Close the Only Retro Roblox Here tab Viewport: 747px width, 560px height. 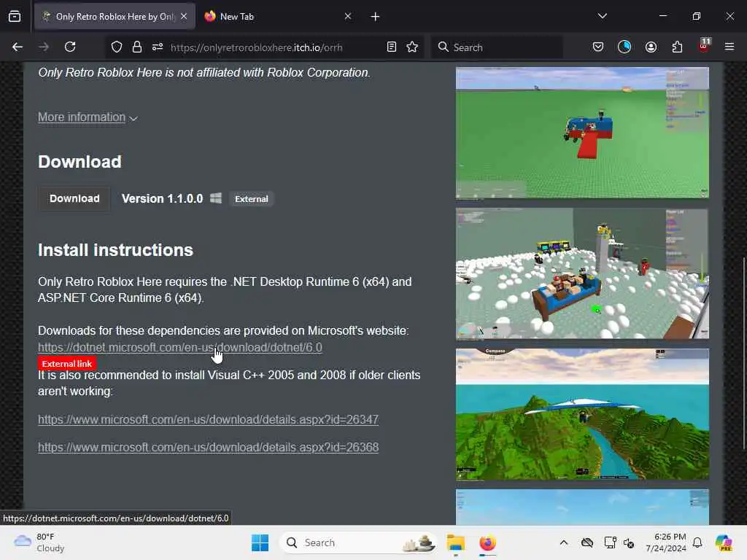[x=184, y=16]
